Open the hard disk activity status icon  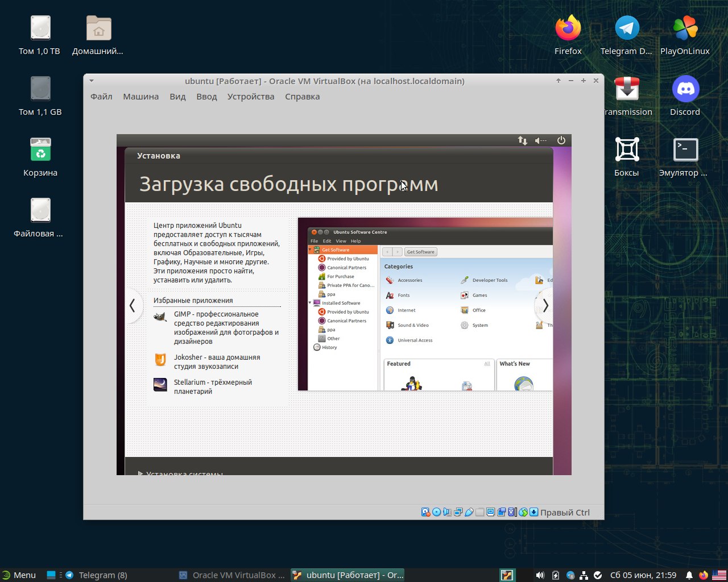click(x=425, y=512)
